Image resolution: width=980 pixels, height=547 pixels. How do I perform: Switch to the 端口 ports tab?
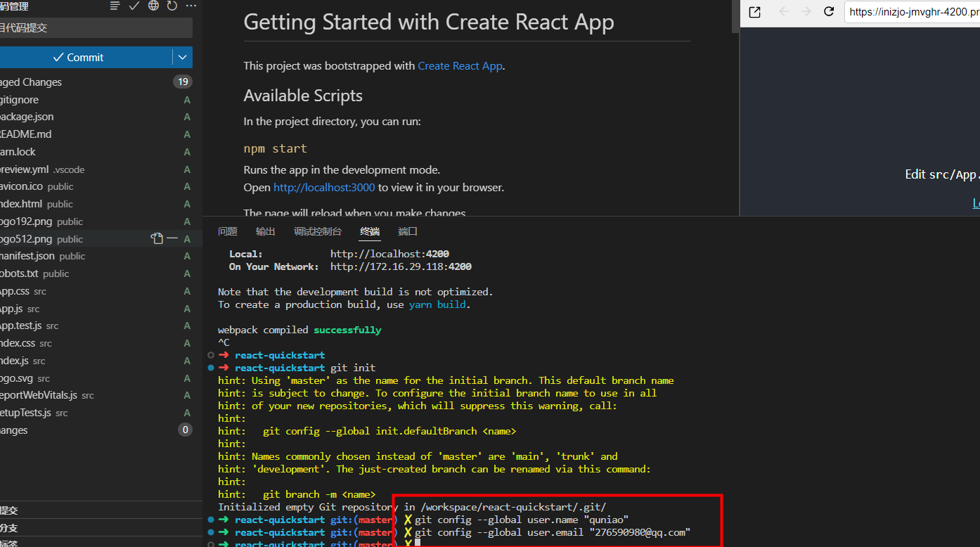(x=408, y=231)
